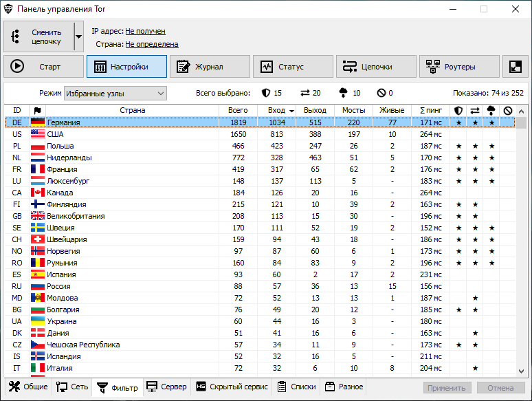
Task: Select the 'Чешская Республика' row
Action: pyautogui.click(x=261, y=345)
